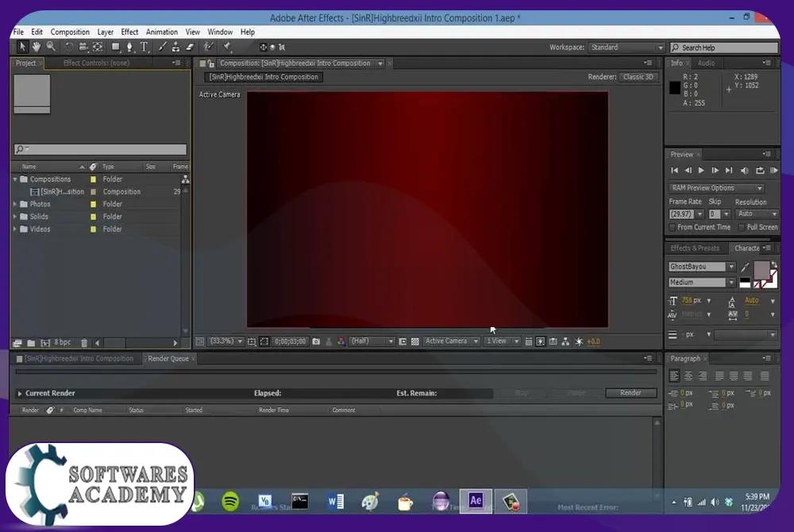The width and height of the screenshot is (794, 532).
Task: Expand the Current Render details
Action: pos(19,393)
